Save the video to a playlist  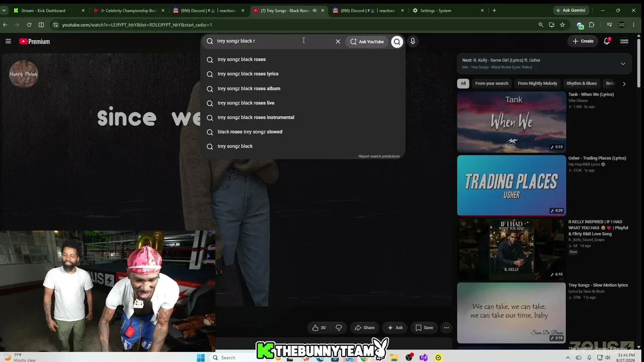(424, 328)
